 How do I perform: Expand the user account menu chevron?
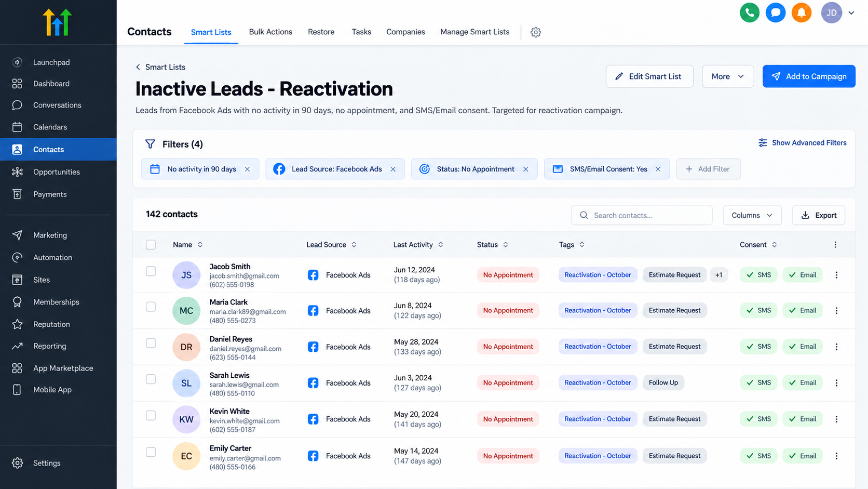(851, 13)
